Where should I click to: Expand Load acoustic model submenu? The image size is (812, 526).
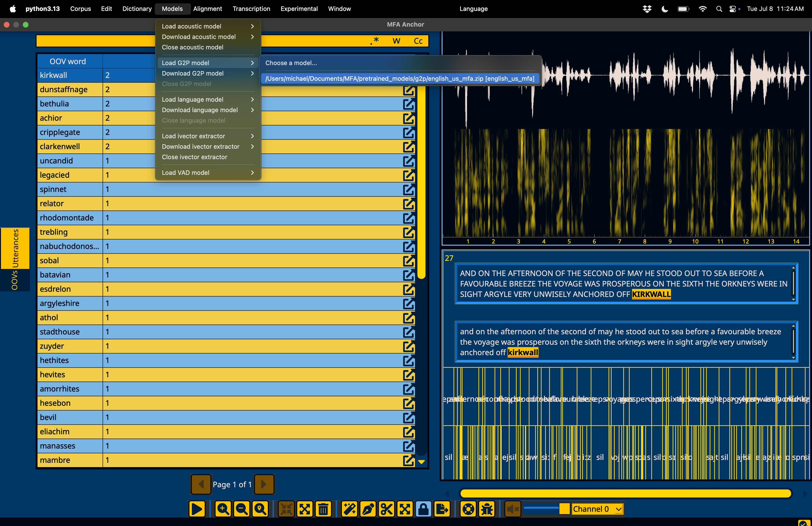(x=208, y=26)
